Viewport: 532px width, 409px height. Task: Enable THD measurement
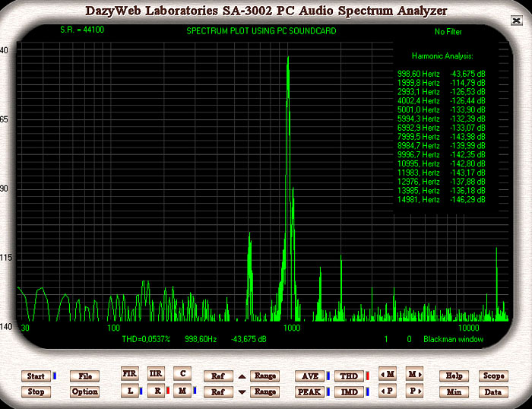(349, 376)
